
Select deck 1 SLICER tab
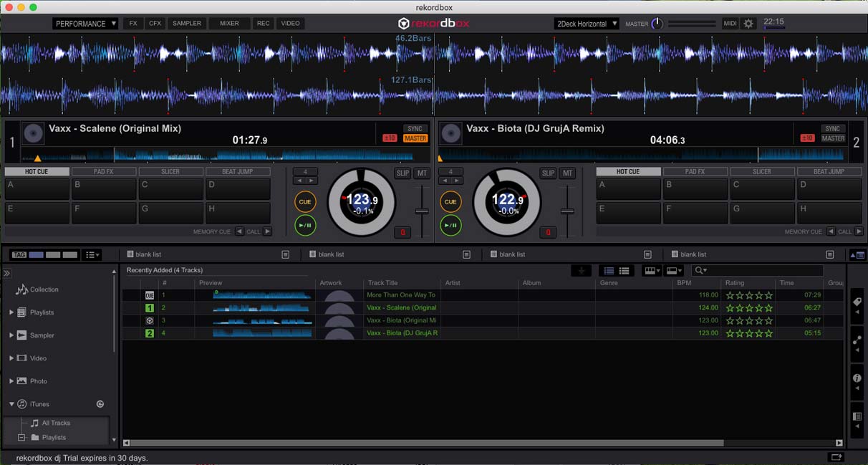pos(171,172)
